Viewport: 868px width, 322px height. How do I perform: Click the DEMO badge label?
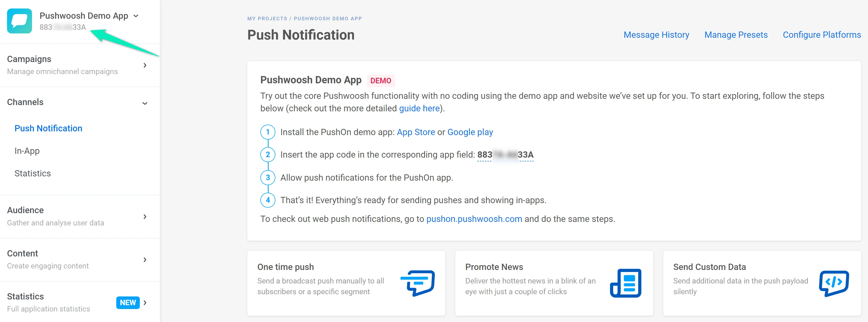(x=380, y=81)
